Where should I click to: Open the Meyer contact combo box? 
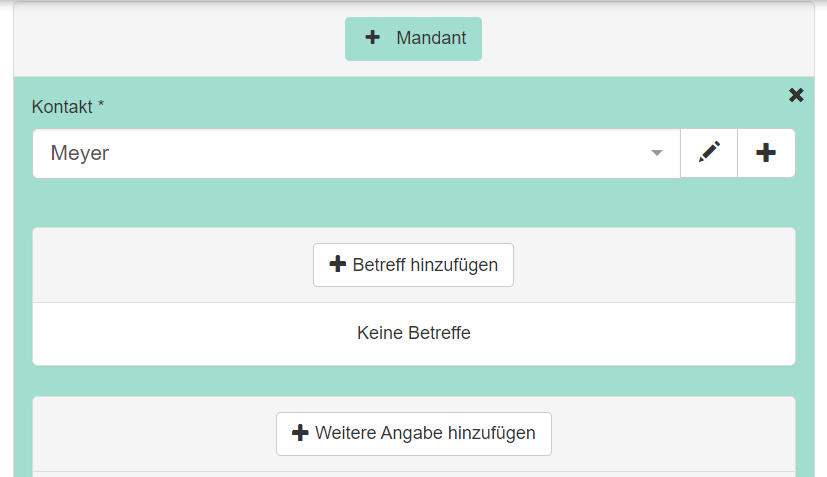[340, 153]
